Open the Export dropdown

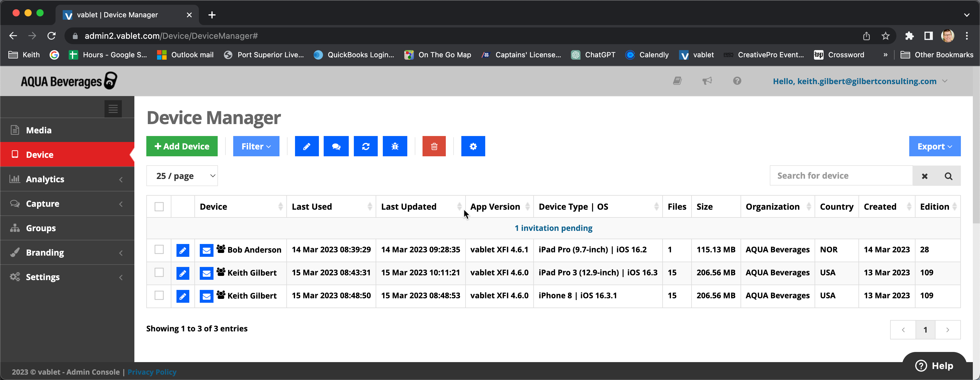coord(935,146)
